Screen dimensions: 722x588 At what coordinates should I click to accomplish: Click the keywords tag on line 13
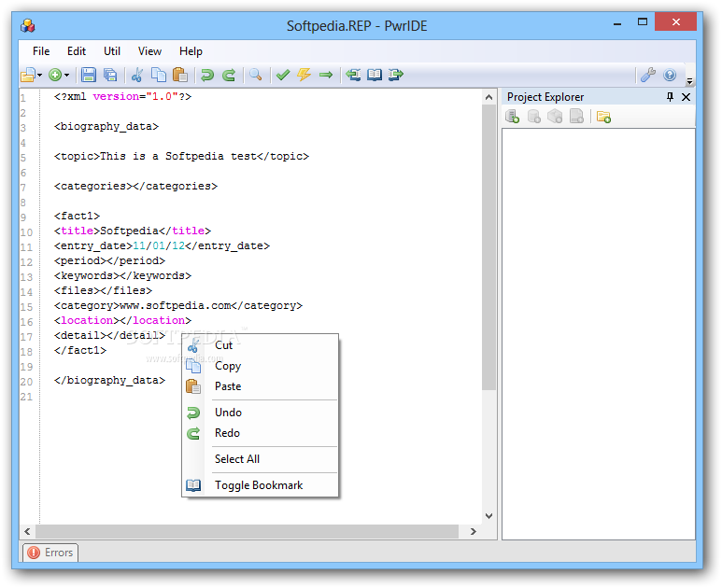tap(122, 275)
